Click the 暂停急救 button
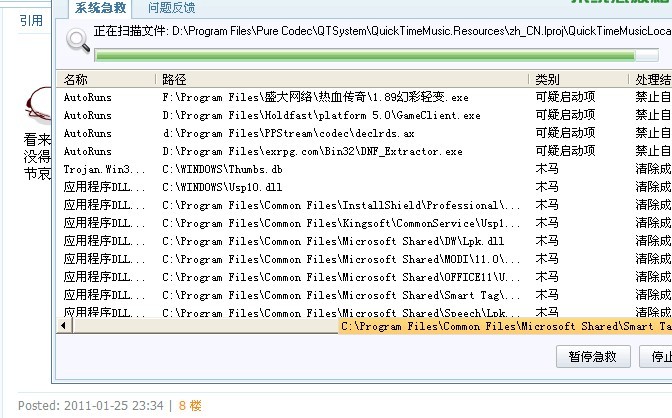 [x=593, y=356]
